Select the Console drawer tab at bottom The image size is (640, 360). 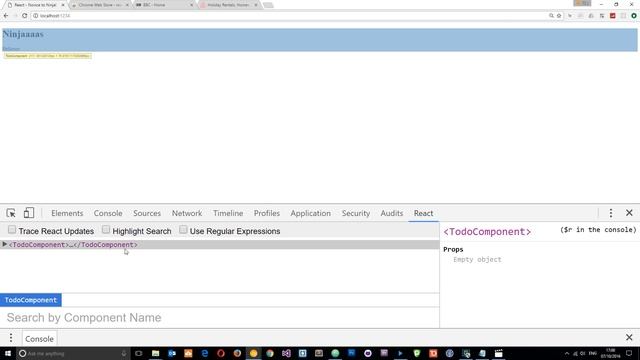coord(39,338)
